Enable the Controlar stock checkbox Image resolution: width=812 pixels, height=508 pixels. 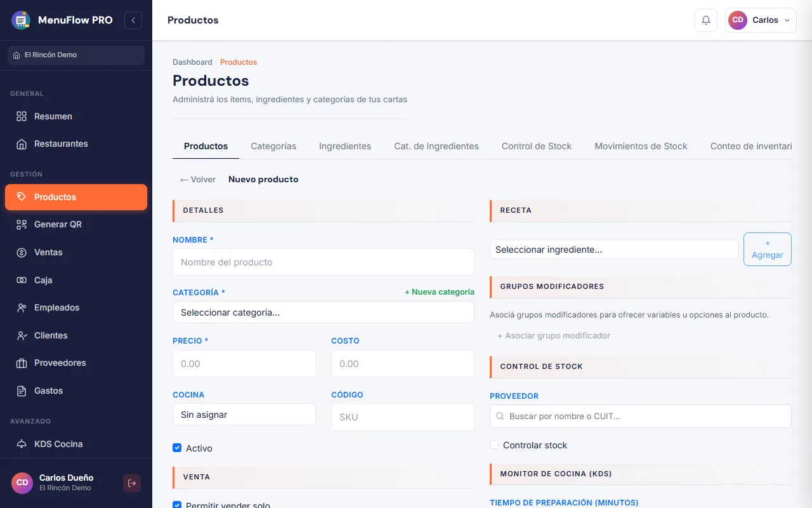pyautogui.click(x=494, y=444)
